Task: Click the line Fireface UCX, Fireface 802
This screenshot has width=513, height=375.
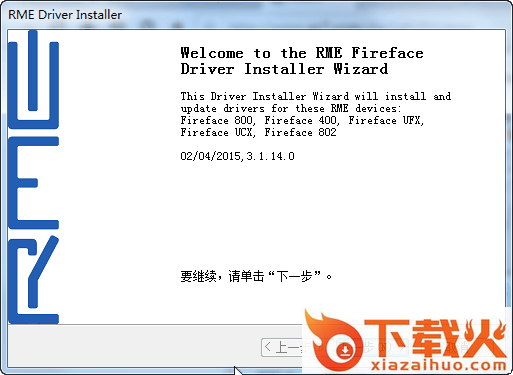Action: pos(258,132)
